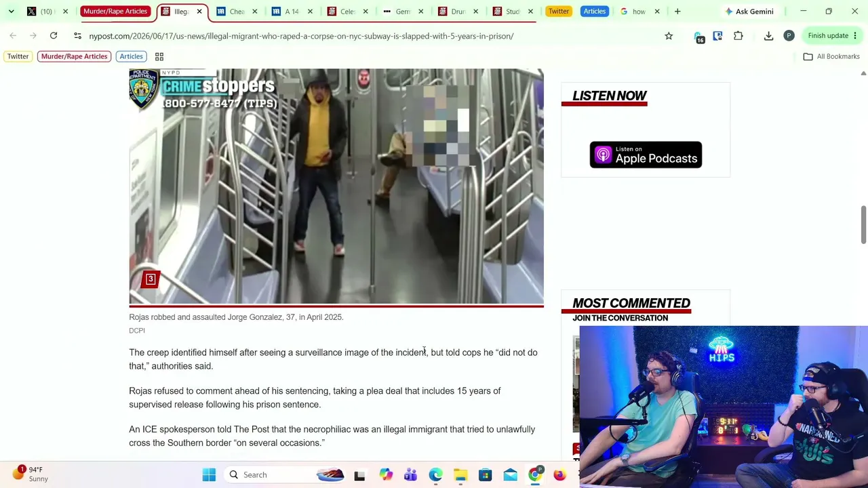Open the blue extension next to the badge-16 icon
868x488 pixels.
point(717,36)
